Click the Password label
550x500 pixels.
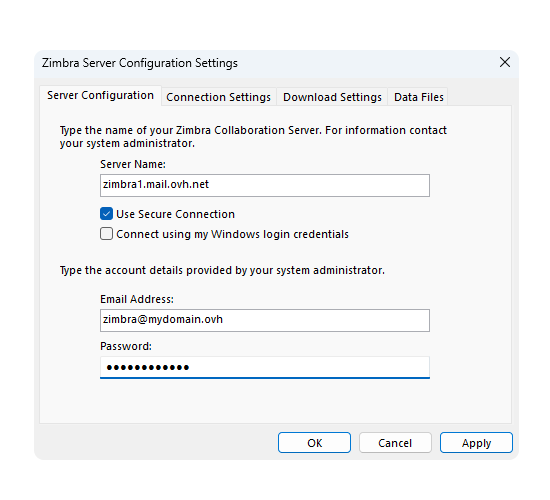pos(126,346)
